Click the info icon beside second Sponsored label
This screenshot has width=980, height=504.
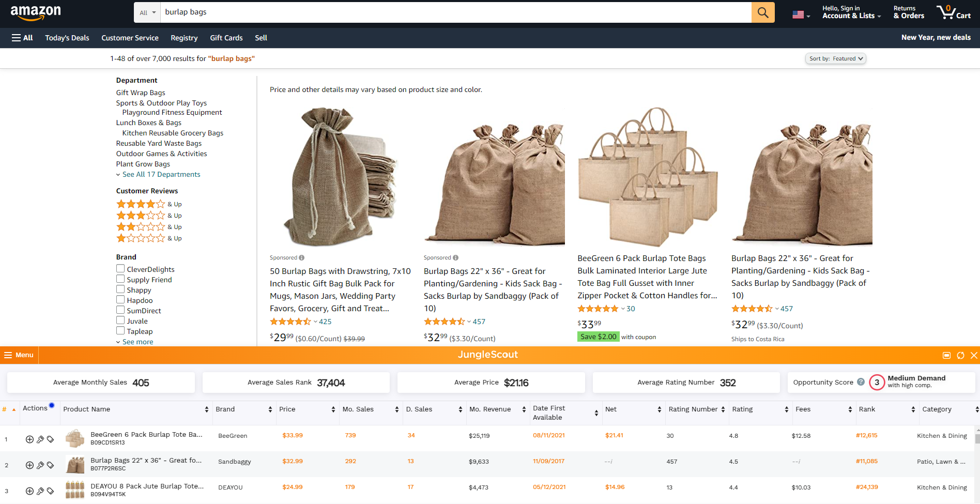pyautogui.click(x=456, y=257)
